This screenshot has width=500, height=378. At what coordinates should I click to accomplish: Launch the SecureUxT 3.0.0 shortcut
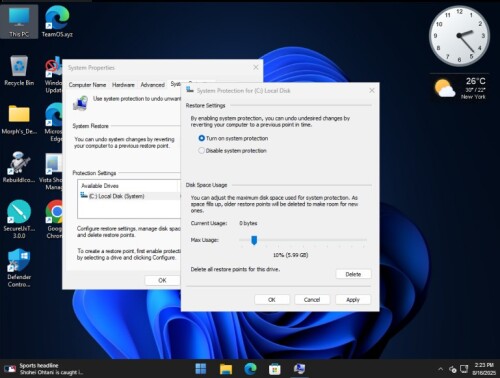coord(19,219)
